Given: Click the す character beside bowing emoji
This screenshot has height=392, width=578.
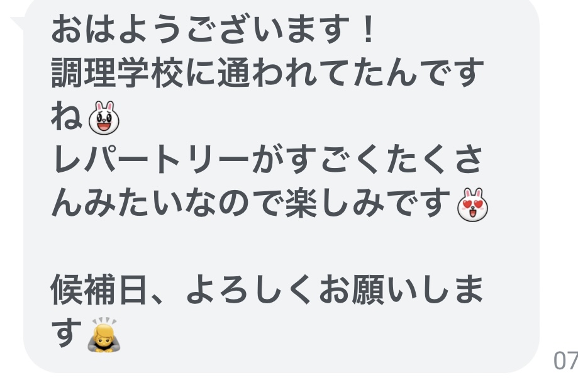Looking at the screenshot, I should coord(66,333).
